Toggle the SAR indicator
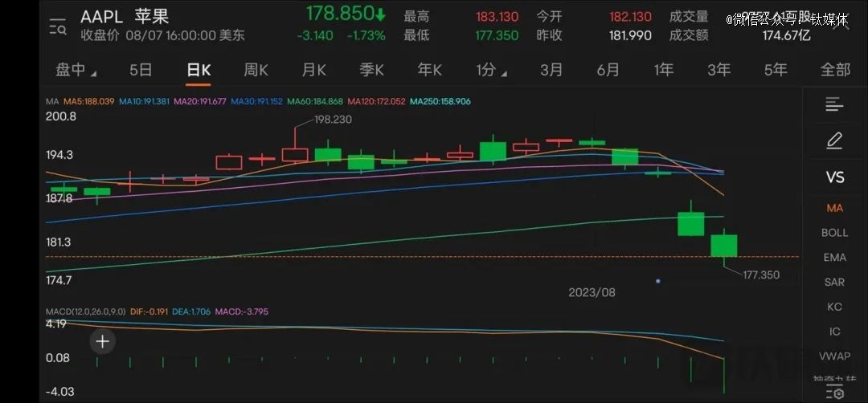The height and width of the screenshot is (403, 868). click(835, 282)
